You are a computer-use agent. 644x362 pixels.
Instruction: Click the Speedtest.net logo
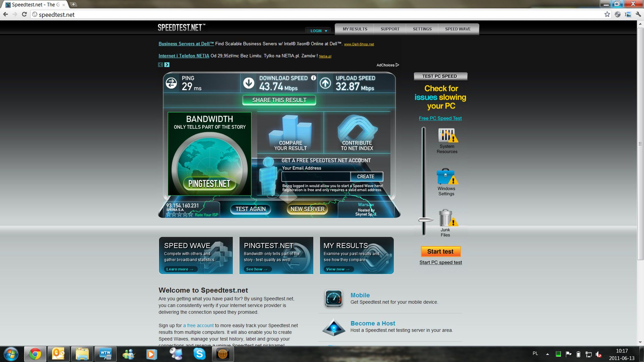(x=181, y=27)
